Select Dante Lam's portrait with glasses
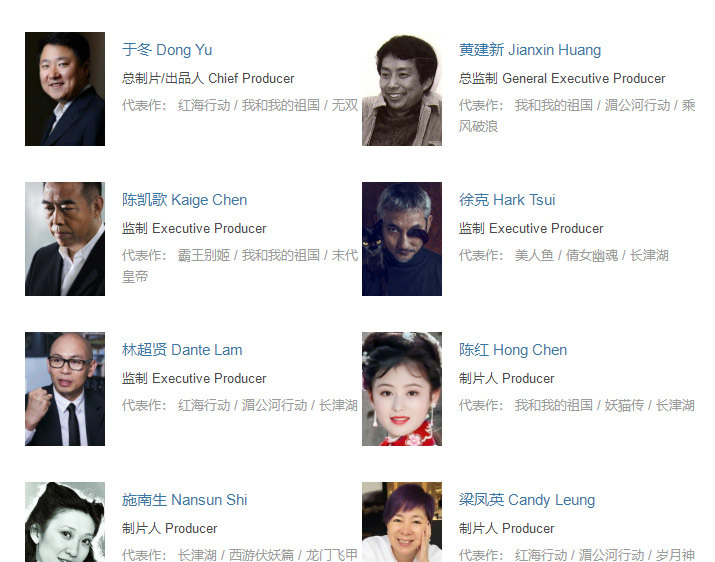This screenshot has height=562, width=715. (x=65, y=389)
